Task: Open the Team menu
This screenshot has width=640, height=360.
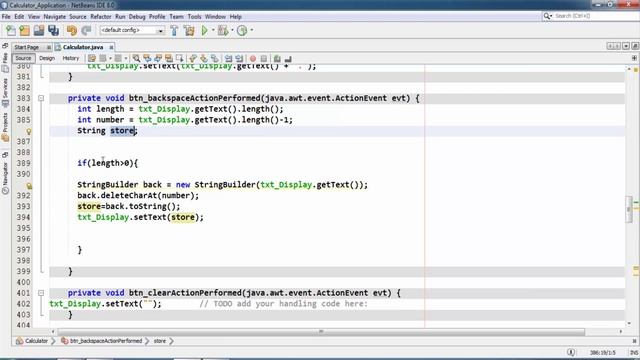Action: point(176,17)
